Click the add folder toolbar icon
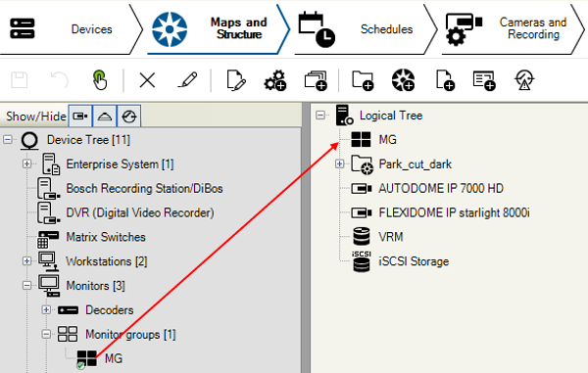 363,80
